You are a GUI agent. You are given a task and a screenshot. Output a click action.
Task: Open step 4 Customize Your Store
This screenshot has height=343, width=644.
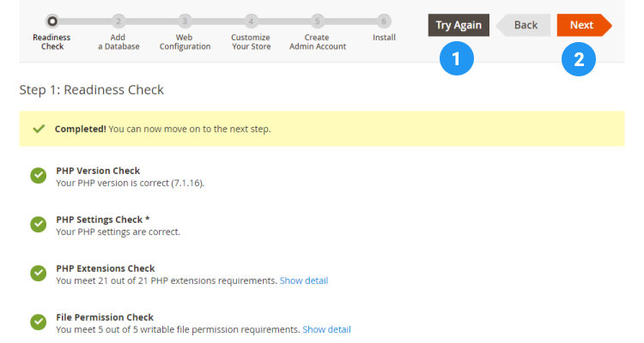click(251, 21)
